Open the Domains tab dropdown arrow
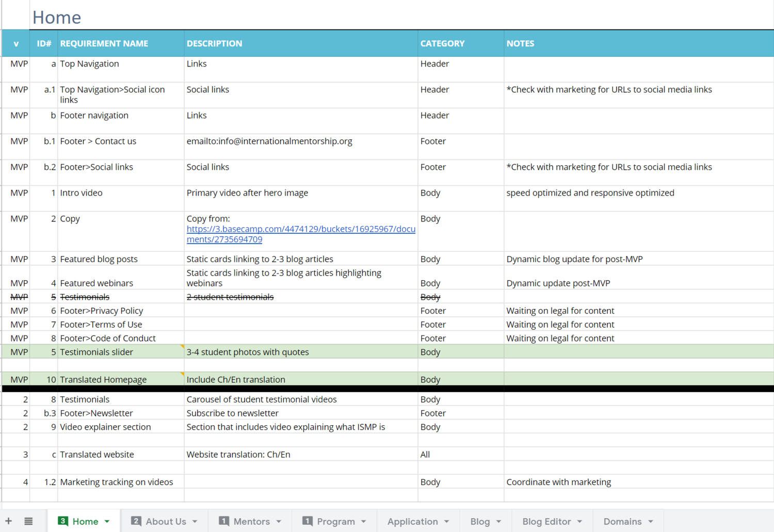 click(651, 522)
